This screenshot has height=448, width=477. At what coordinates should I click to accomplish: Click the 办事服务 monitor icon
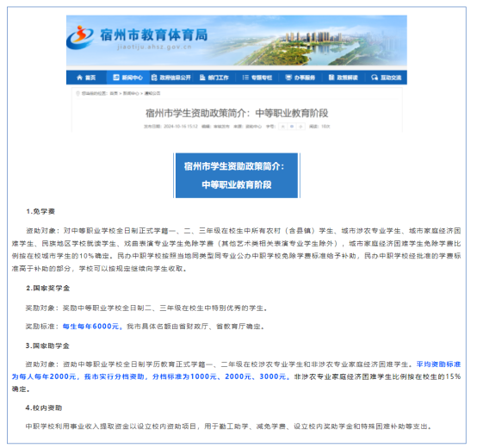(288, 78)
